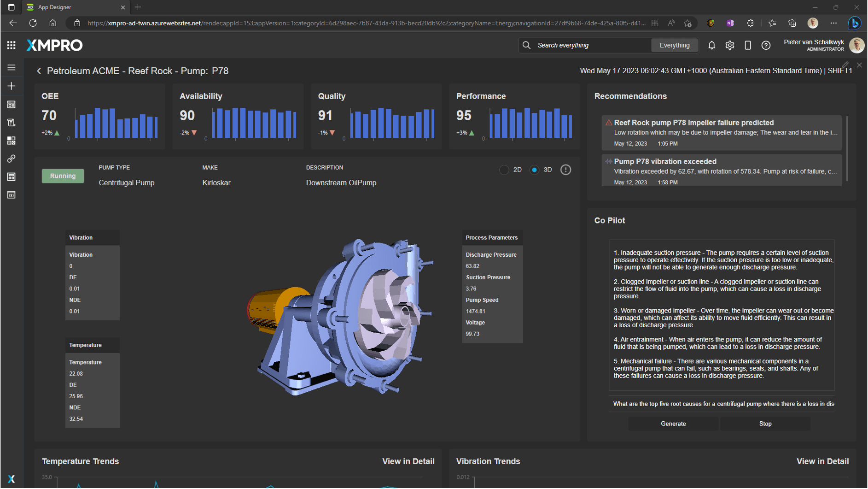The width and height of the screenshot is (868, 489).
Task: Click the notifications bell icon
Action: (x=711, y=45)
